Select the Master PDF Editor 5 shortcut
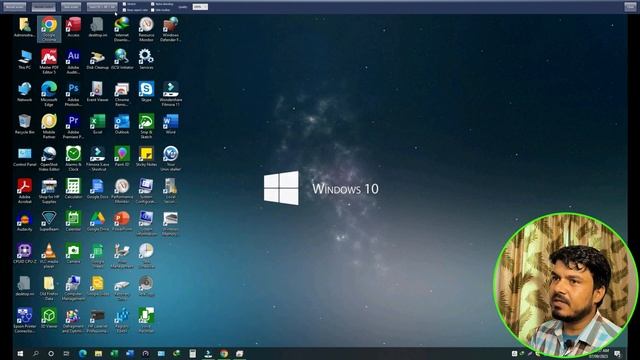 (49, 61)
